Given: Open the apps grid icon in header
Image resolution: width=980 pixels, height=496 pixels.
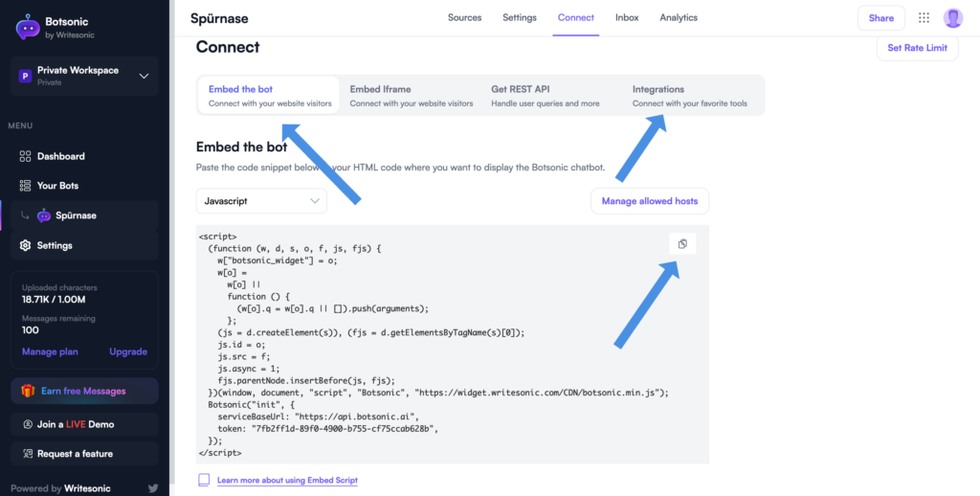Looking at the screenshot, I should [924, 18].
